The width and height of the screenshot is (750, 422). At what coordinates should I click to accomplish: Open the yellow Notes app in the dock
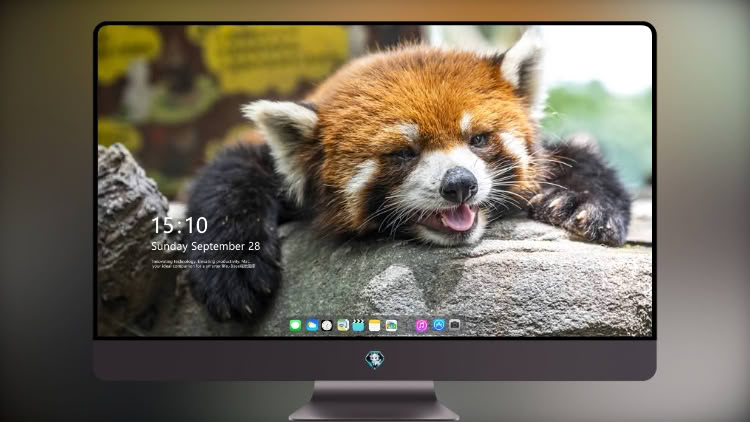(x=375, y=325)
